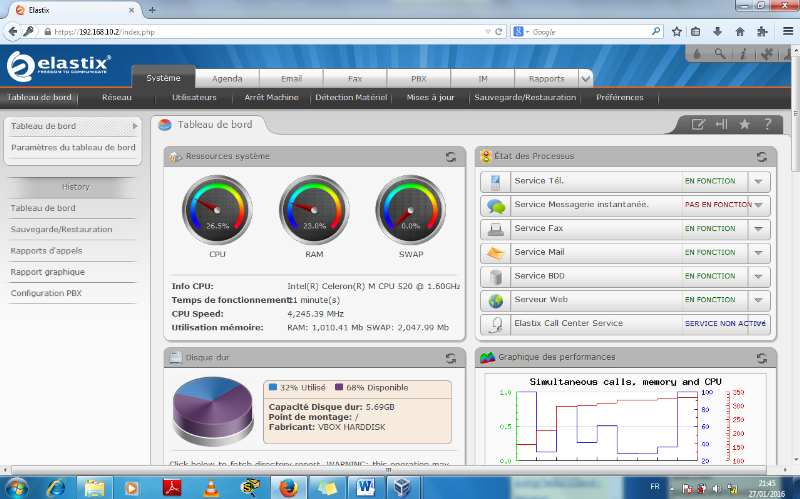Open the Réseau submenu item
This screenshot has height=499, width=800.
(117, 98)
